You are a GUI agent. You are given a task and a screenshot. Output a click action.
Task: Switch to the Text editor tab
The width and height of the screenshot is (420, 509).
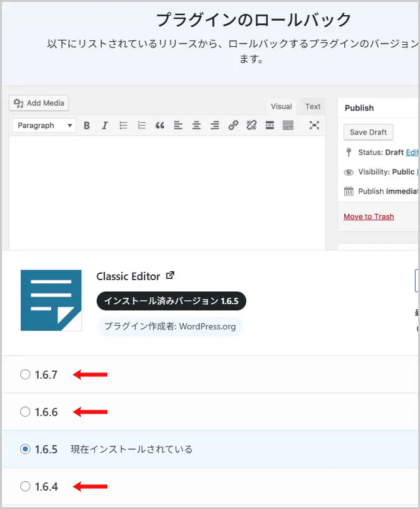pos(313,106)
